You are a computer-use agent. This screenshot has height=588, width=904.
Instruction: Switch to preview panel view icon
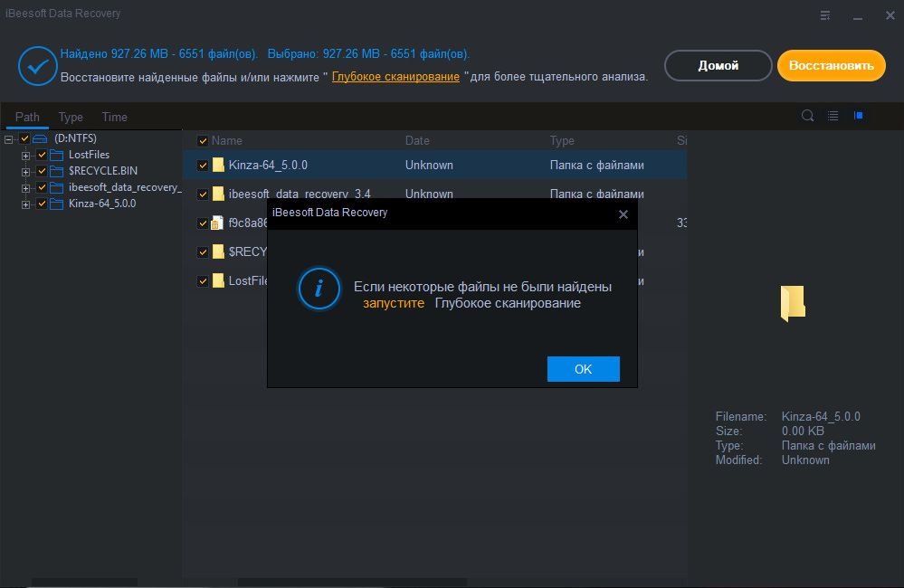[x=859, y=115]
